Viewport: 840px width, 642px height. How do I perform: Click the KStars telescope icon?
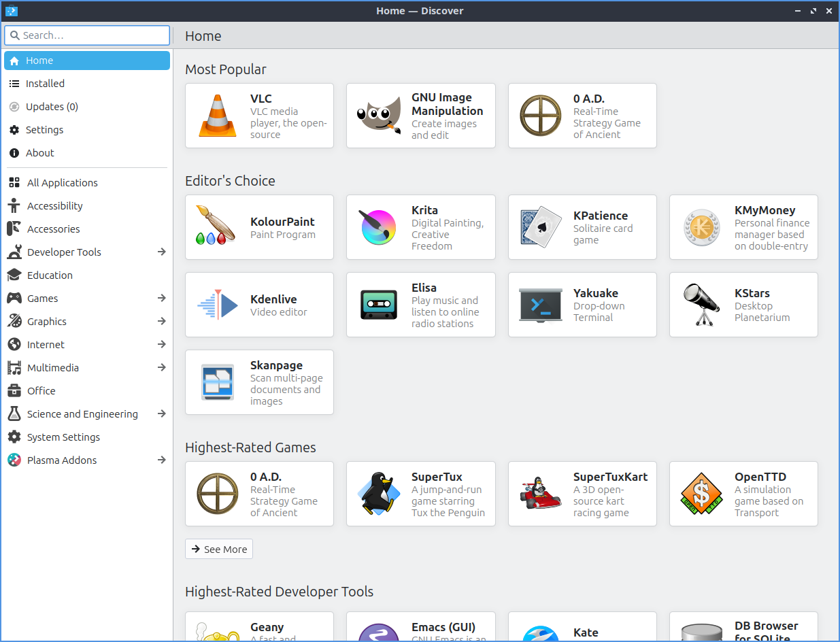point(702,305)
